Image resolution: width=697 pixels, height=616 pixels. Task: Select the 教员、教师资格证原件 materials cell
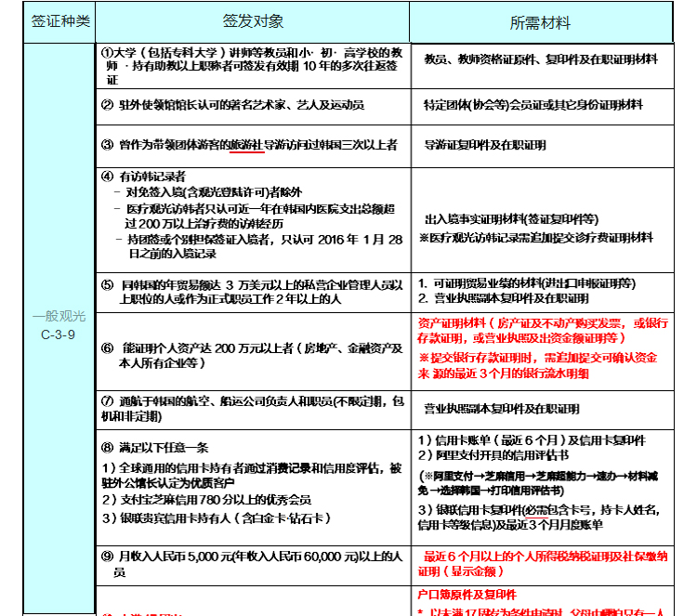[x=541, y=59]
